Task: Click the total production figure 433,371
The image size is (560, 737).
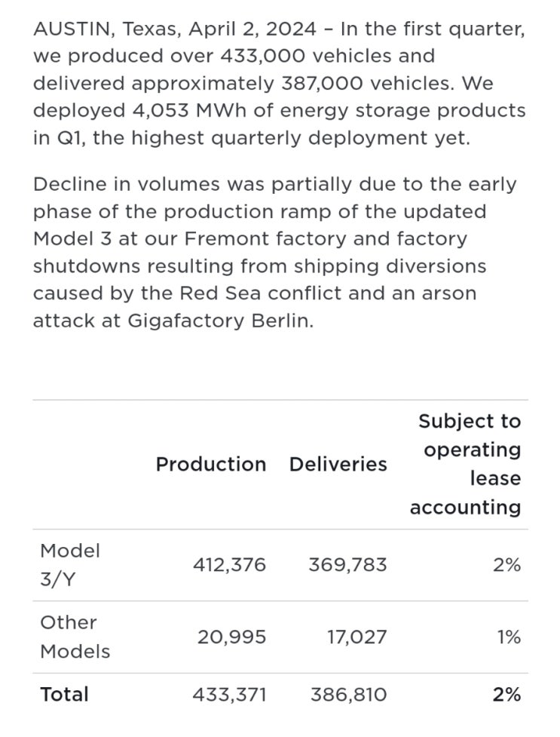Action: pos(229,694)
